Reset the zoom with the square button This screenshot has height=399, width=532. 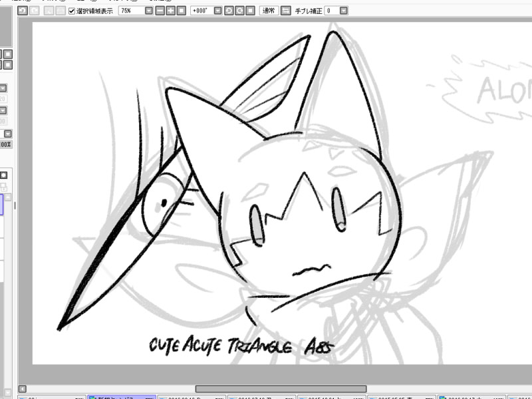(182, 11)
